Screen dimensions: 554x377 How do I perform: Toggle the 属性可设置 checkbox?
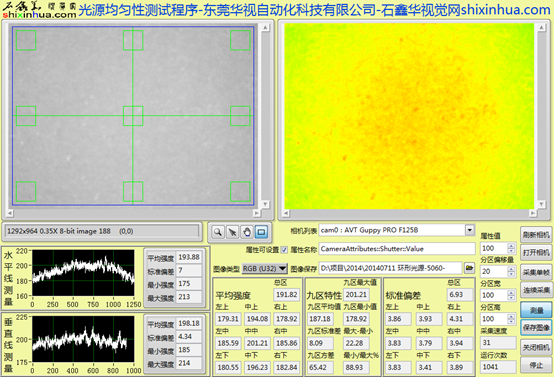(284, 250)
